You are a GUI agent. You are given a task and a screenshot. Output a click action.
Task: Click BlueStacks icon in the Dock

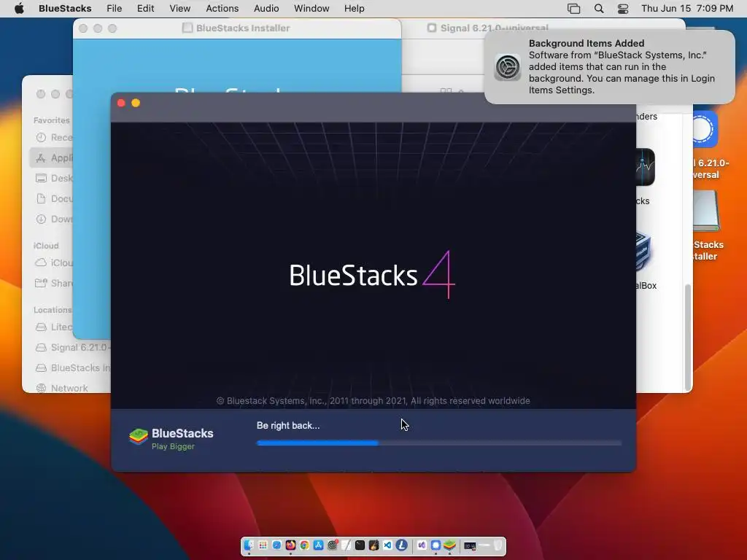click(449, 545)
